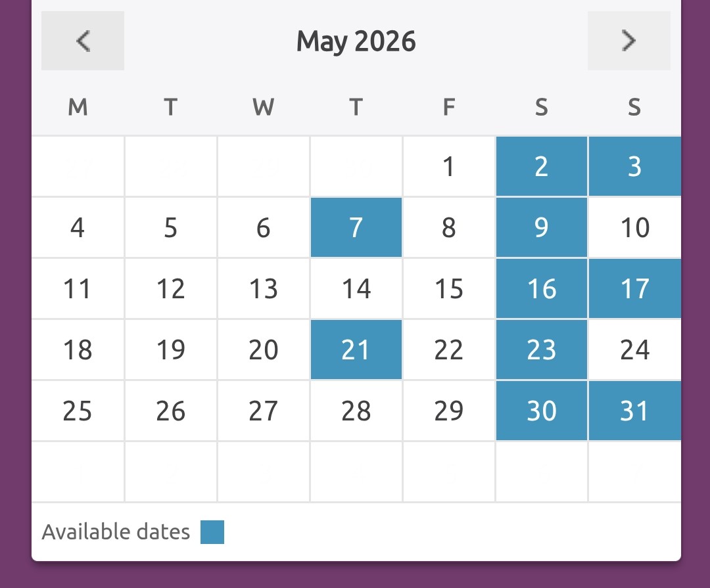Viewport: 710px width, 588px height.
Task: Select available date May 3
Action: pyautogui.click(x=634, y=167)
